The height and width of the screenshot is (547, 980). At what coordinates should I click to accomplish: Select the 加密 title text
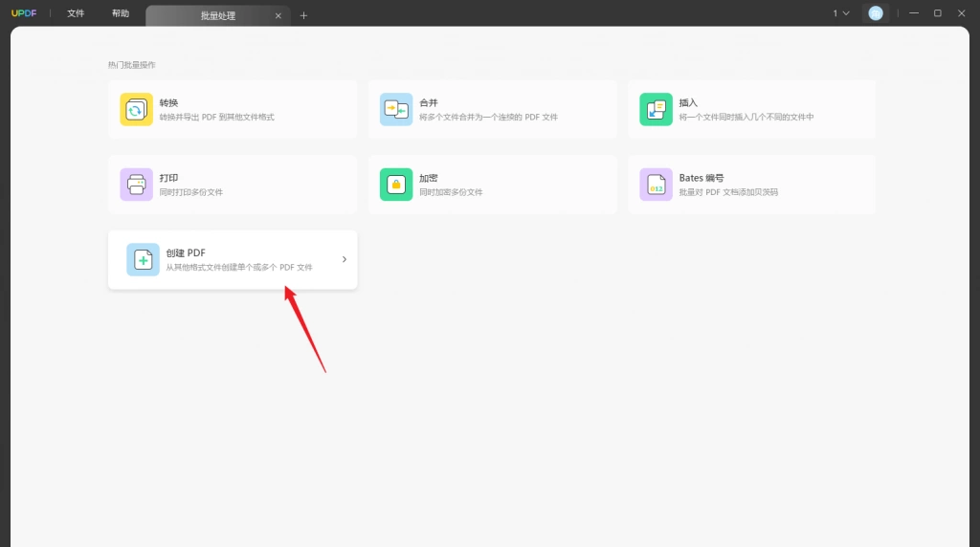click(429, 178)
